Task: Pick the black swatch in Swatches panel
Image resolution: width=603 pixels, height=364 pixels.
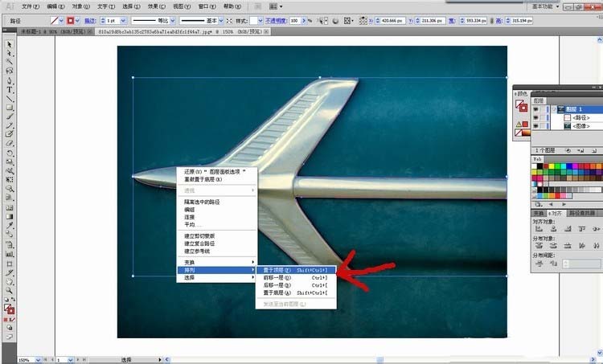Action: point(540,166)
